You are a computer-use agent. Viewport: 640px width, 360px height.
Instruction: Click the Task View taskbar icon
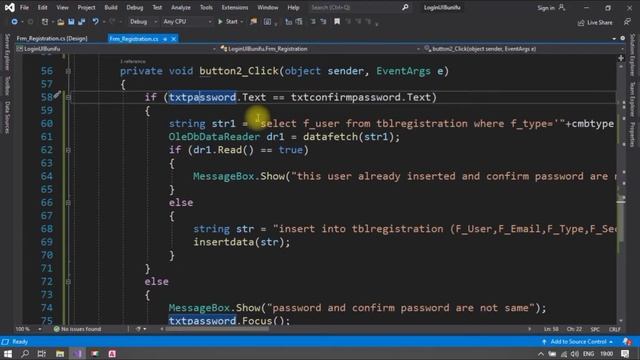click(42, 353)
